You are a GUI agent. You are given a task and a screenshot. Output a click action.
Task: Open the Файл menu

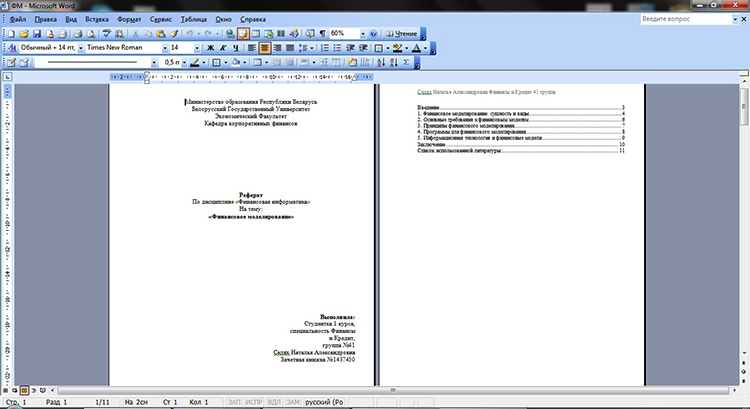[18, 19]
